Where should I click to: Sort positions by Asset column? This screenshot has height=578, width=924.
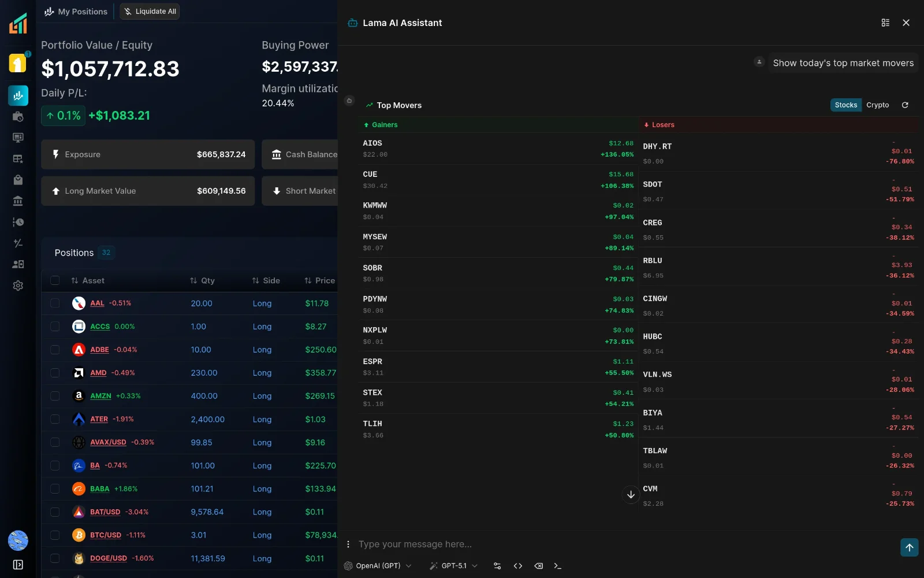click(x=88, y=280)
